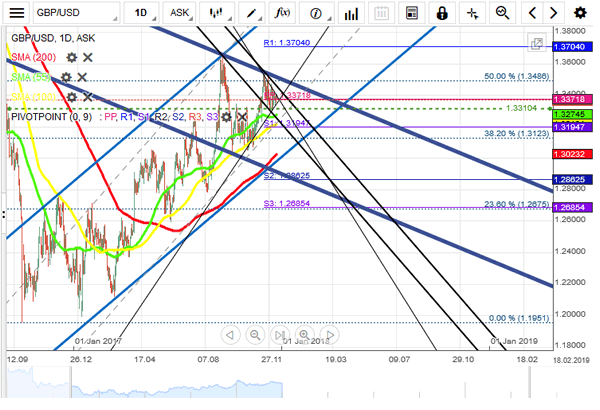Toggle the crosshair cursor tool

coord(471,13)
